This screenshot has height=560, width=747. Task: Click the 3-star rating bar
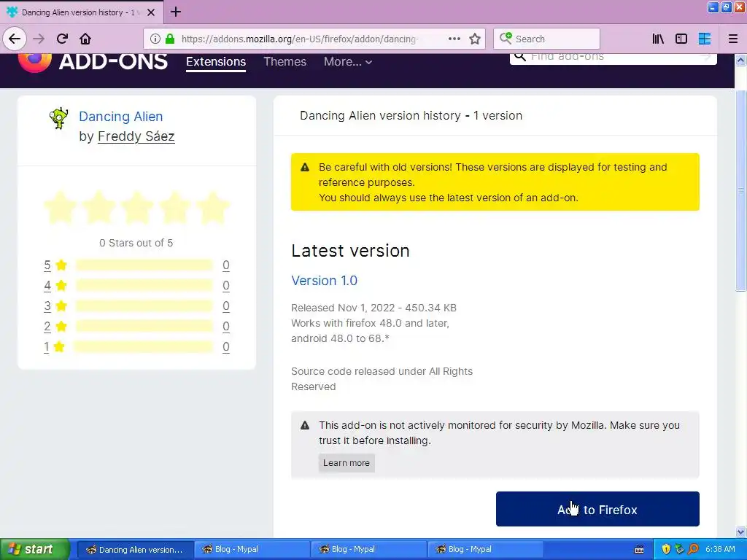tap(144, 306)
